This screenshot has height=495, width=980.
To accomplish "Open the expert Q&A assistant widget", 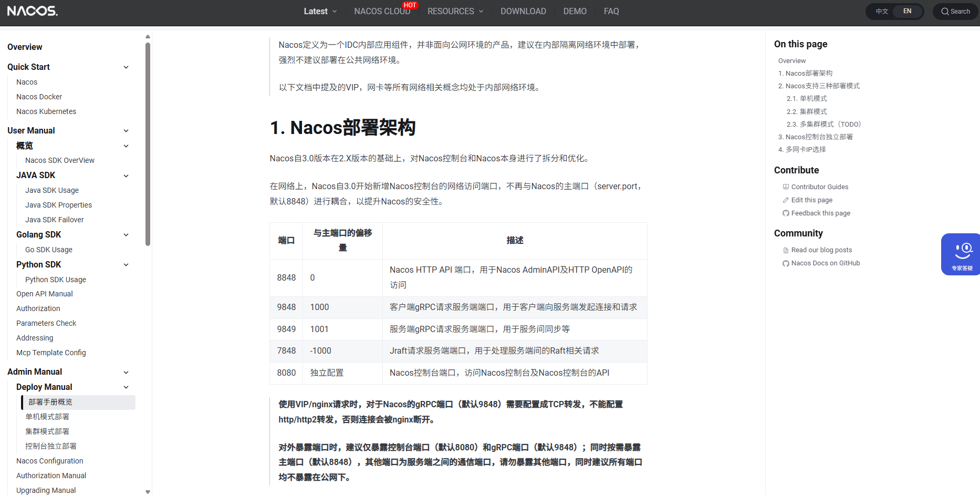I will click(961, 254).
